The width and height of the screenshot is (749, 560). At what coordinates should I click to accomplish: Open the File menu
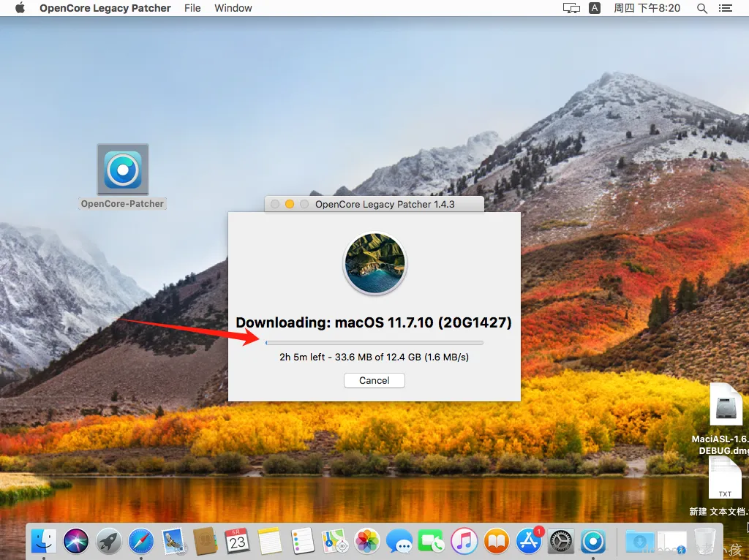coord(192,8)
